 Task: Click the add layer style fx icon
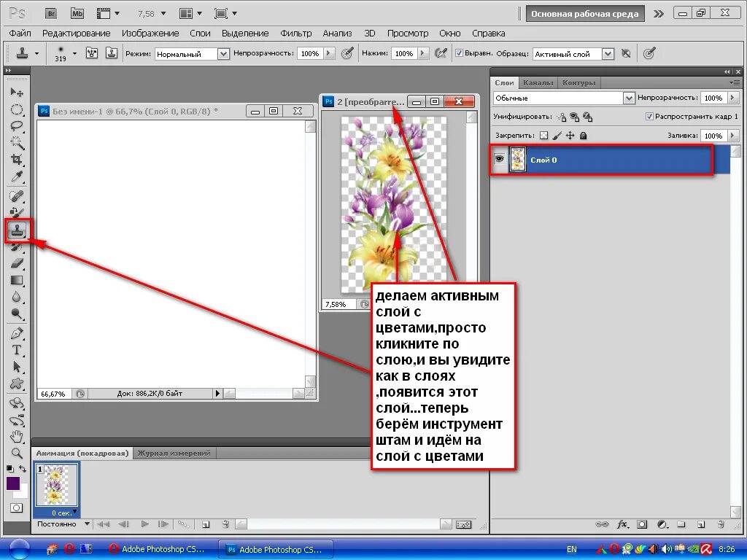(622, 524)
